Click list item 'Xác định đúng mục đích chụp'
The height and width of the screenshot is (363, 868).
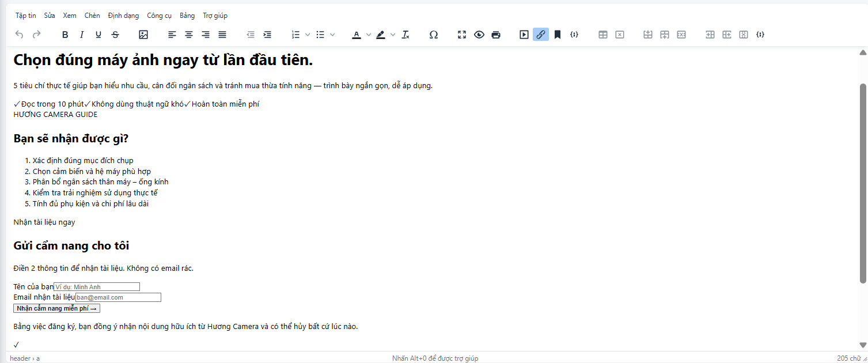[x=83, y=160]
